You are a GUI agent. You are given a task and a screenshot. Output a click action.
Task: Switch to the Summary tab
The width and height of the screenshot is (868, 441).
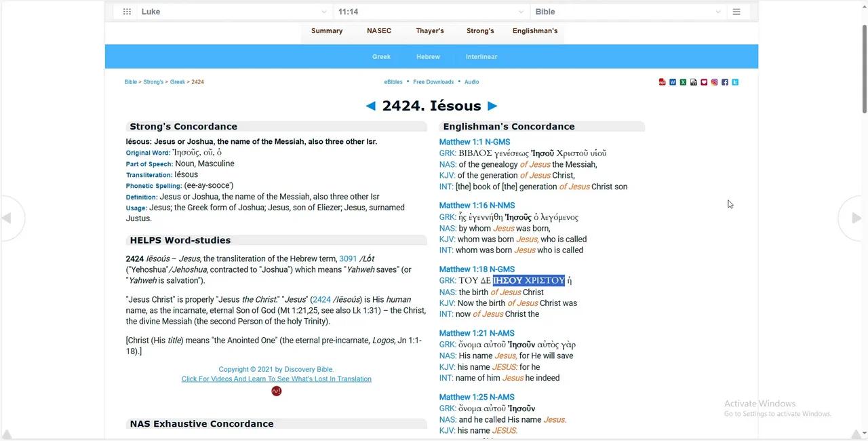coord(327,31)
